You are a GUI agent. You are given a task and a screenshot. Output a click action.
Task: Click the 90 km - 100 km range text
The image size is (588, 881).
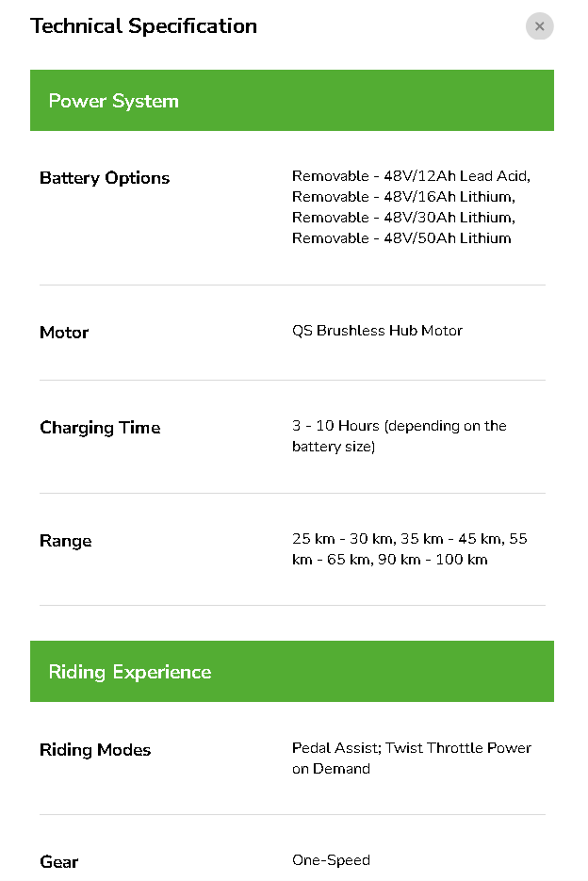437,560
